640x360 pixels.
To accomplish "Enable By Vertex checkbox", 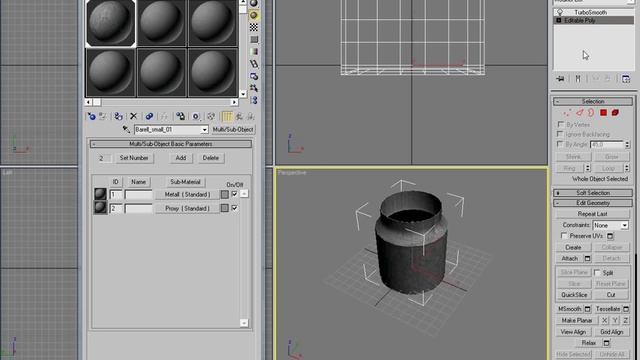I will pos(560,124).
